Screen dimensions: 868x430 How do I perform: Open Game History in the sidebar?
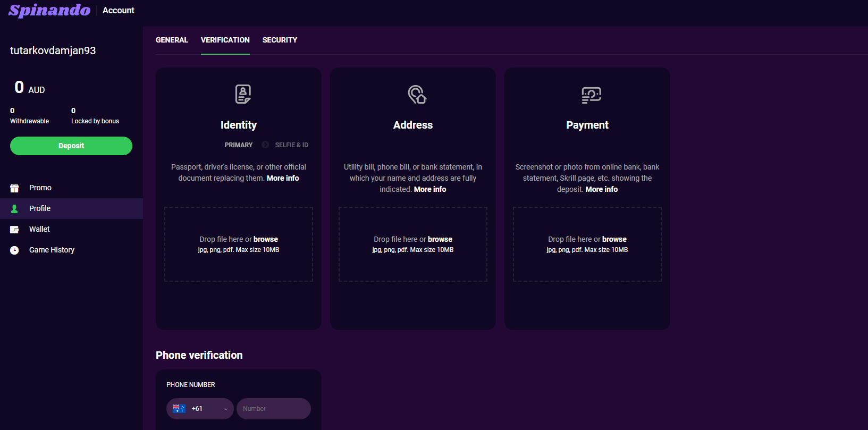[71, 250]
